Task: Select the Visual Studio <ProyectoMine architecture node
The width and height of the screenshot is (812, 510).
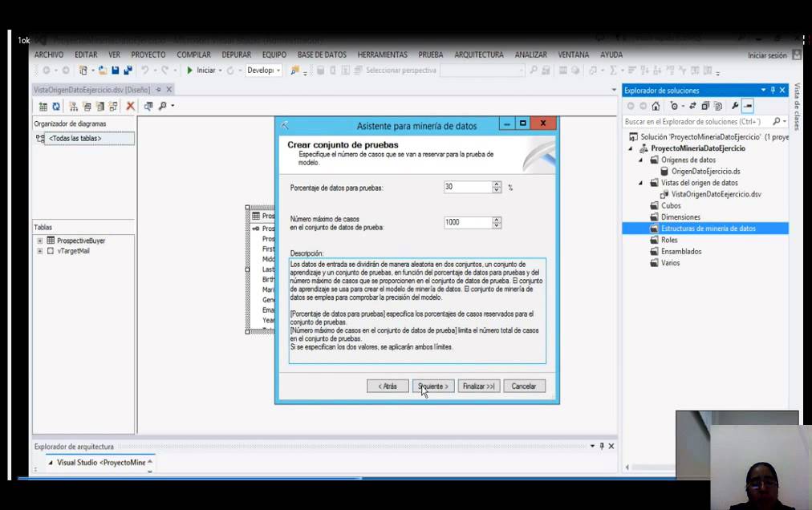Action: click(x=100, y=463)
